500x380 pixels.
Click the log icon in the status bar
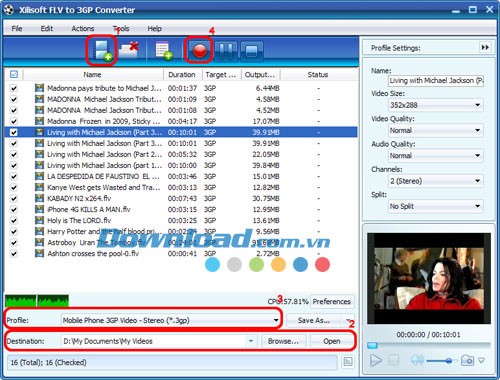(348, 362)
